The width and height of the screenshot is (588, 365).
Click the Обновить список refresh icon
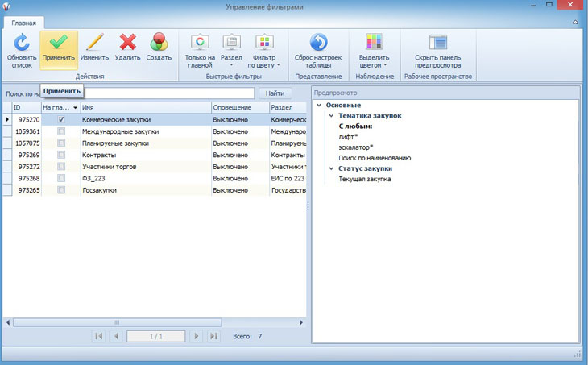coord(22,42)
